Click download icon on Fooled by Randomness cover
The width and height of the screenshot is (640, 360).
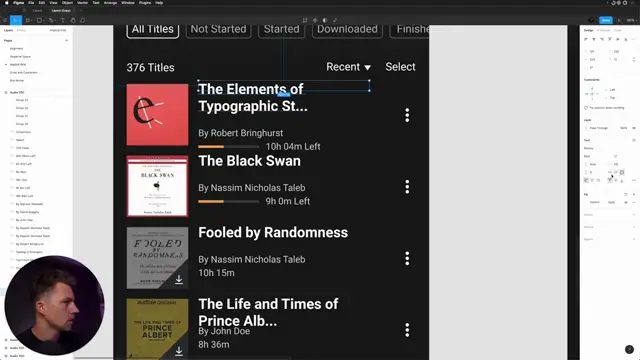(x=179, y=280)
